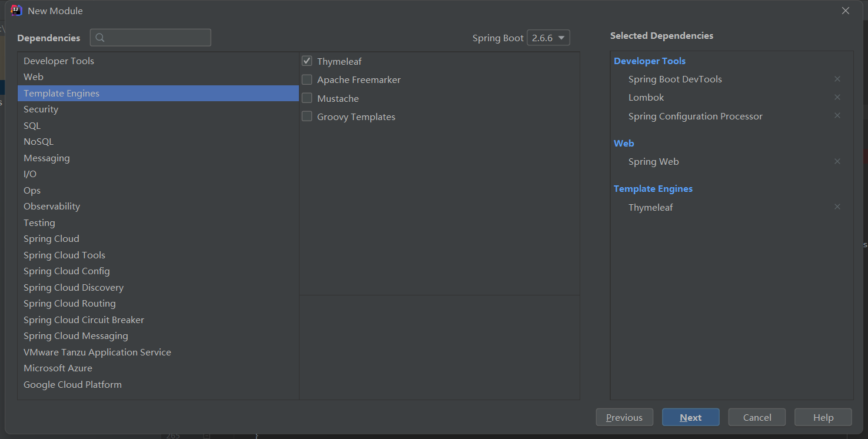This screenshot has height=439, width=868.
Task: Click the Previous button
Action: (624, 417)
